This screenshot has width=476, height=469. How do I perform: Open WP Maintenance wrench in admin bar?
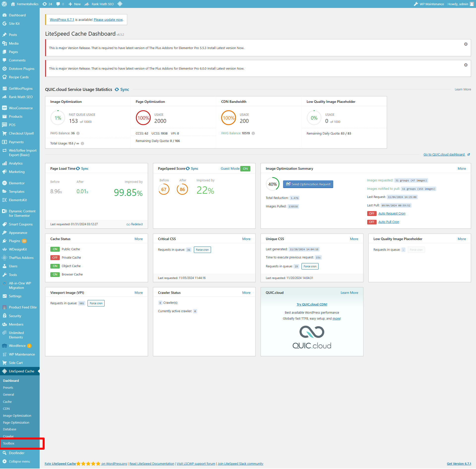(429, 4)
